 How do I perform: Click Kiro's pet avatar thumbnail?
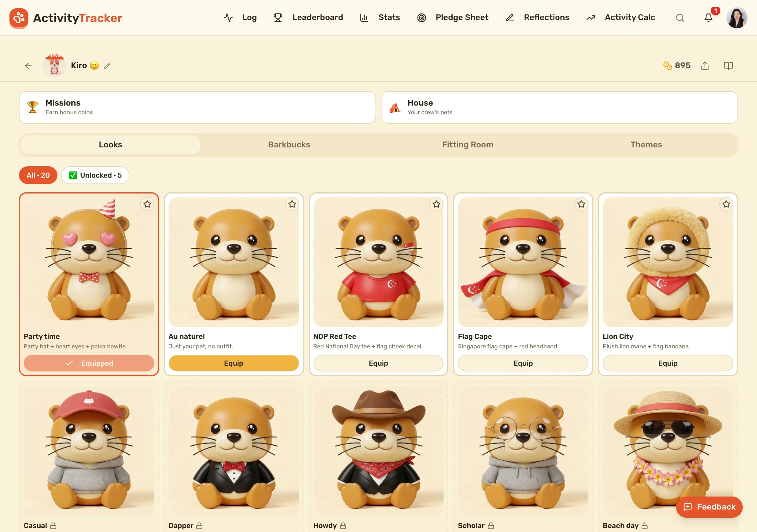[x=54, y=65]
